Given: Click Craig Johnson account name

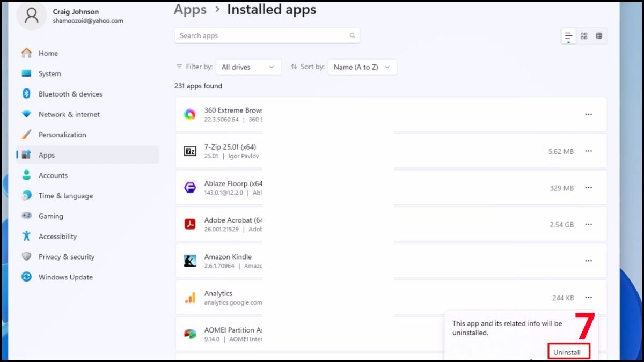Looking at the screenshot, I should 76,11.
